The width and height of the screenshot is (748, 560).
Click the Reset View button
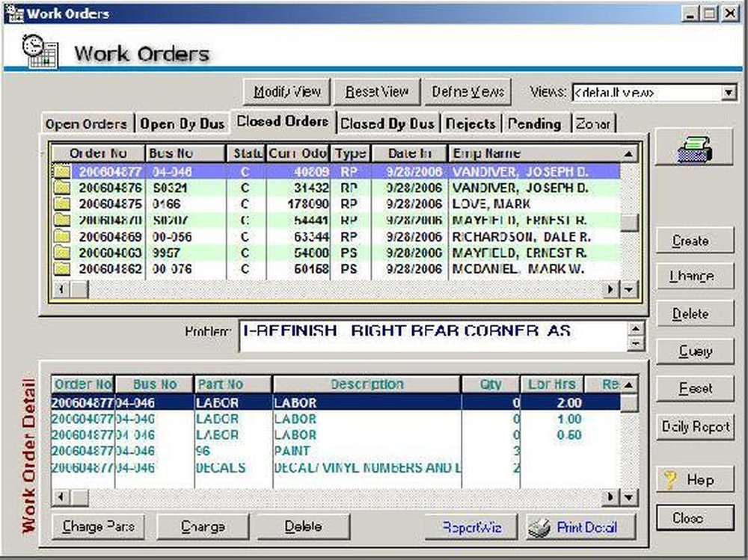coord(377,91)
